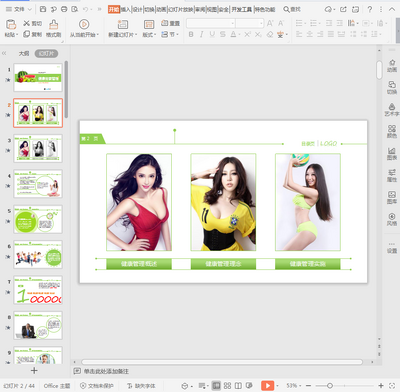Collapse slide panel with double-chevron icon
This screenshot has height=392, width=400.
(x=4, y=53)
